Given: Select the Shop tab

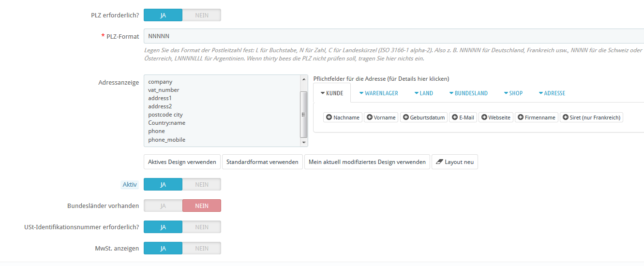Looking at the screenshot, I should tap(513, 93).
